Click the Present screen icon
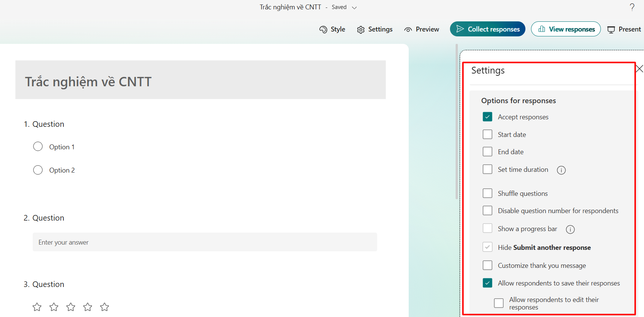The width and height of the screenshot is (644, 317). pyautogui.click(x=611, y=30)
